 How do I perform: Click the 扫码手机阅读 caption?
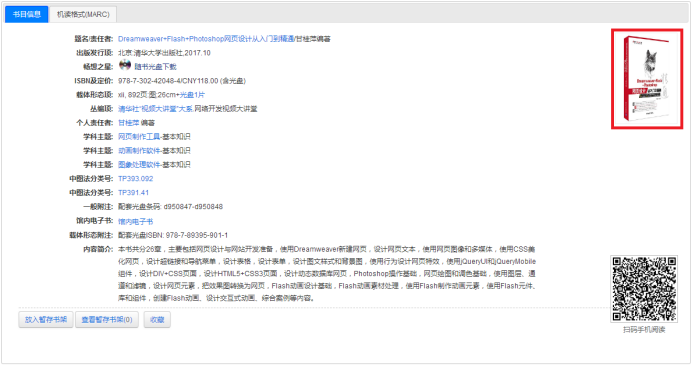(644, 330)
